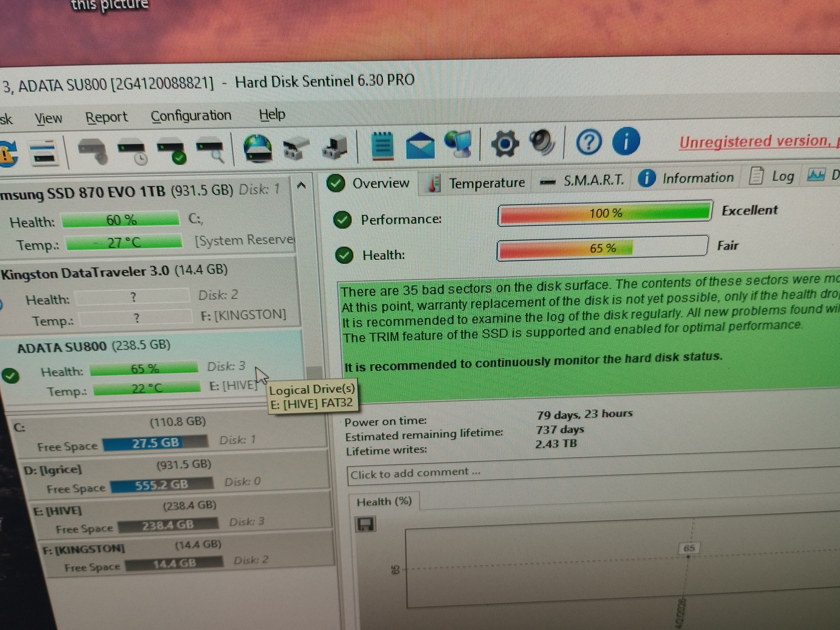
Task: Select the Health (%) graph tab
Action: tap(384, 501)
